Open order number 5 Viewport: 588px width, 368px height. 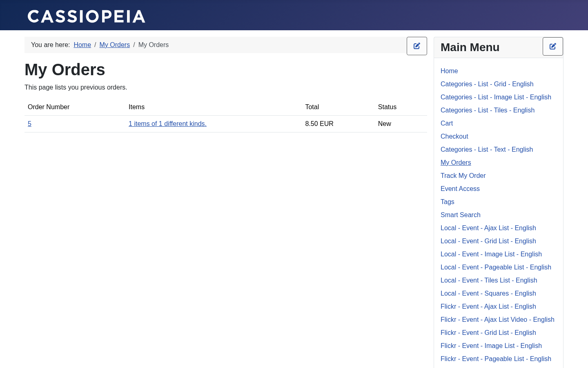point(29,124)
